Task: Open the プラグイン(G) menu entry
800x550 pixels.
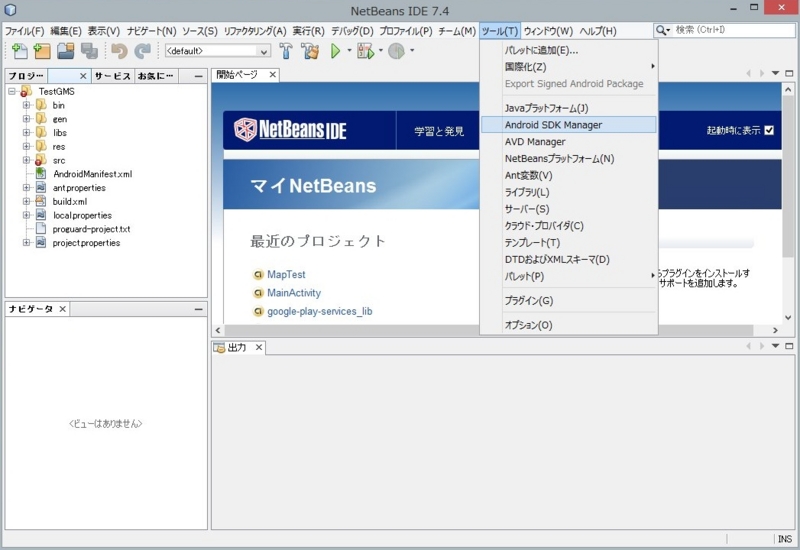Action: pos(568,301)
